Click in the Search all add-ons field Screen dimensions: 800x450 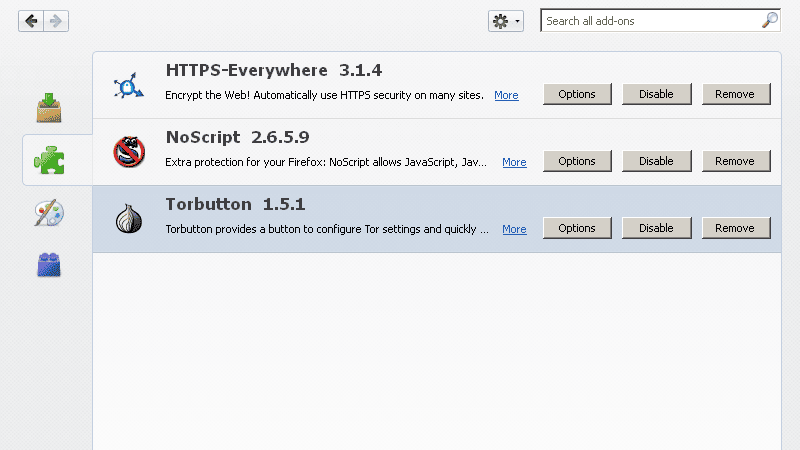[650, 21]
